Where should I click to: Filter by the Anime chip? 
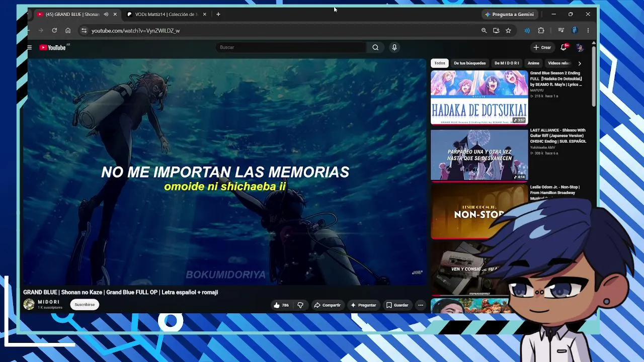click(x=533, y=63)
